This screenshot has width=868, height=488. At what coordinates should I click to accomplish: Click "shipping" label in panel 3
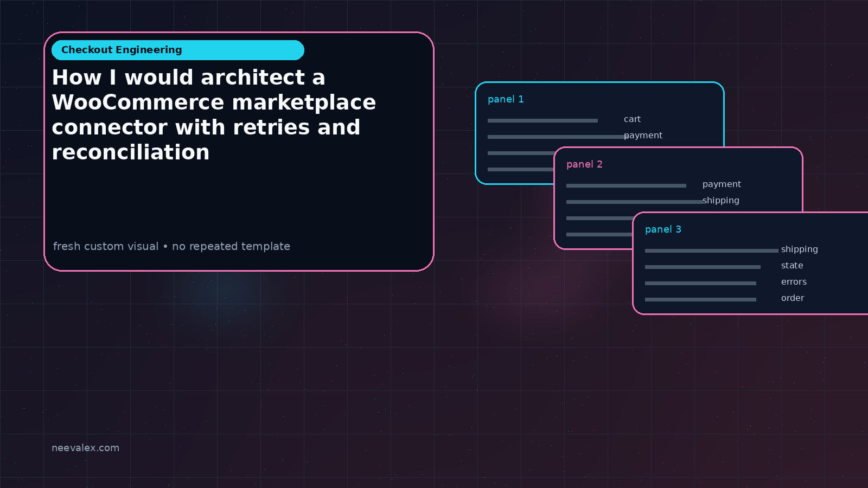(799, 249)
